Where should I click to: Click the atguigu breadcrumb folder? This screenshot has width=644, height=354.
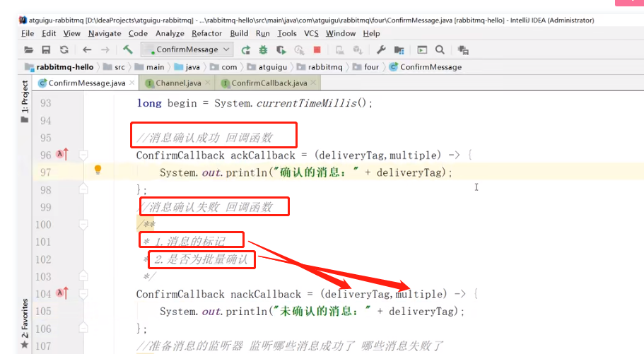pos(267,67)
